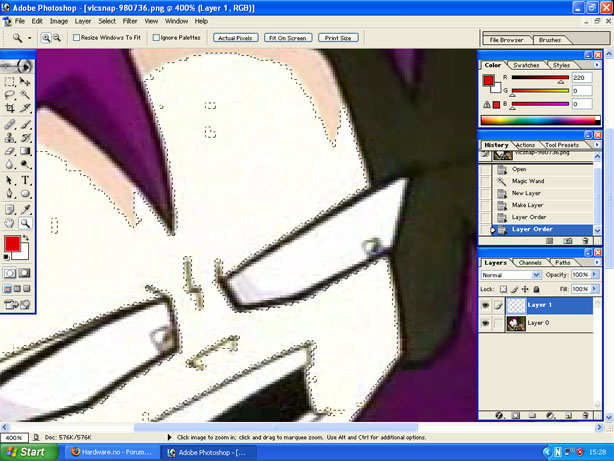Select the Eraser tool
Viewport: 614px width, 461px height.
point(10,151)
